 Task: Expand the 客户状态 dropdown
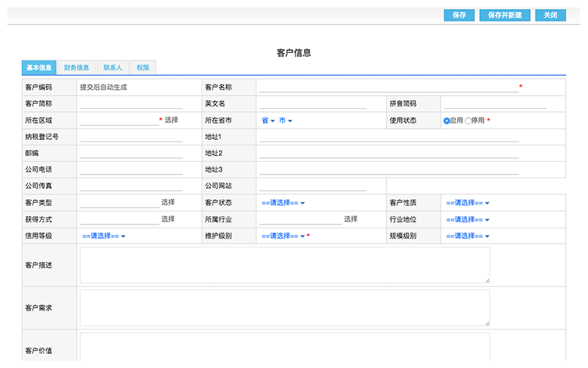point(283,202)
